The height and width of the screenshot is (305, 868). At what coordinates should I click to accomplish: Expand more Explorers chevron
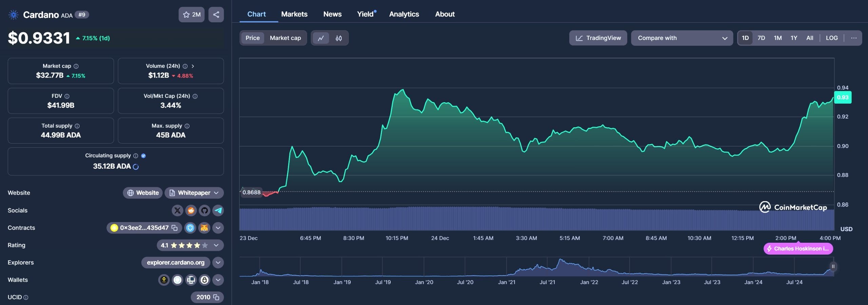tap(218, 263)
